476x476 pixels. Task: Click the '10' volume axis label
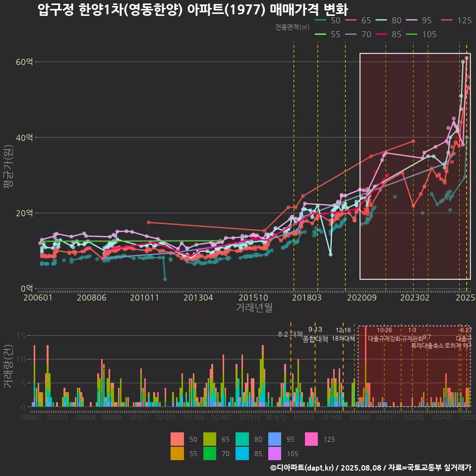pos(21,359)
